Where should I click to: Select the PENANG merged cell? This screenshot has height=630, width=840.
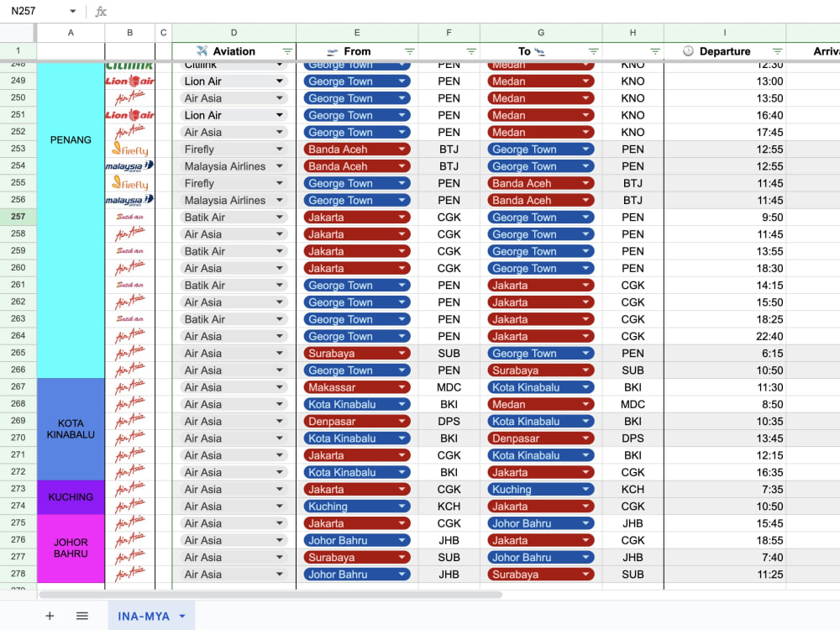(x=71, y=220)
